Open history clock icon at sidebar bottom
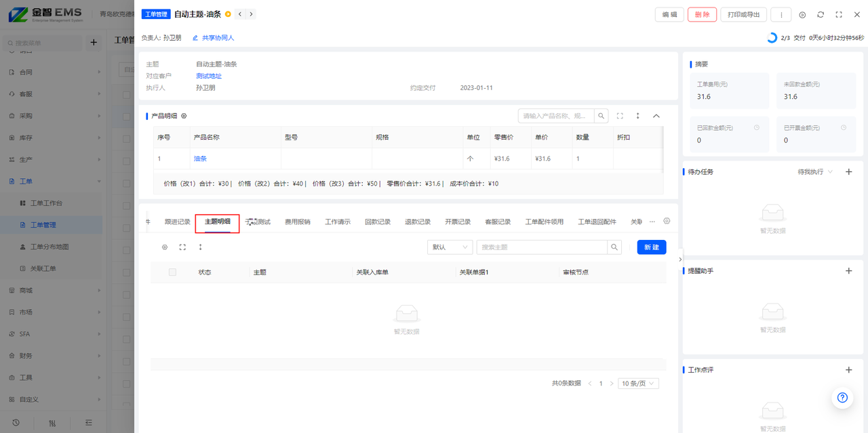This screenshot has width=868, height=433. click(x=16, y=422)
